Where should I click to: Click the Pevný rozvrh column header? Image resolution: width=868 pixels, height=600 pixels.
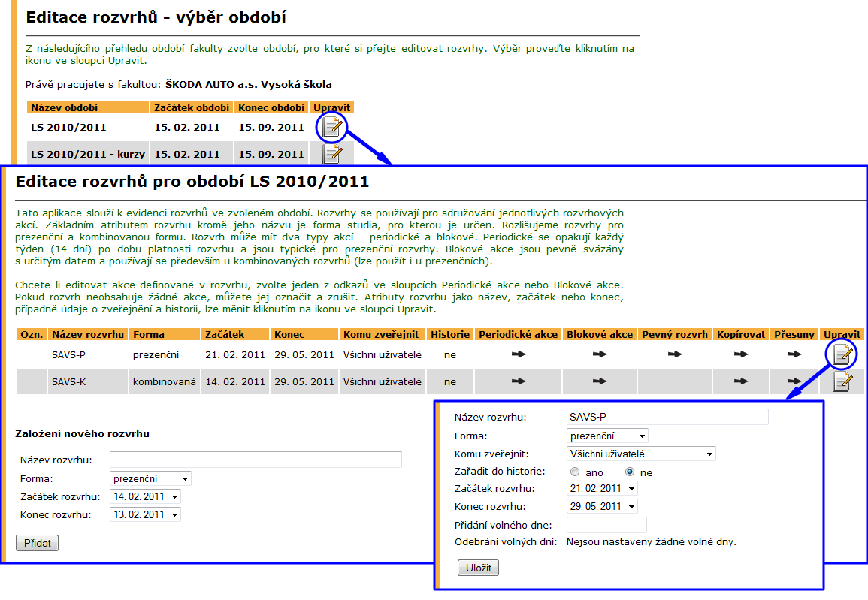pyautogui.click(x=675, y=335)
